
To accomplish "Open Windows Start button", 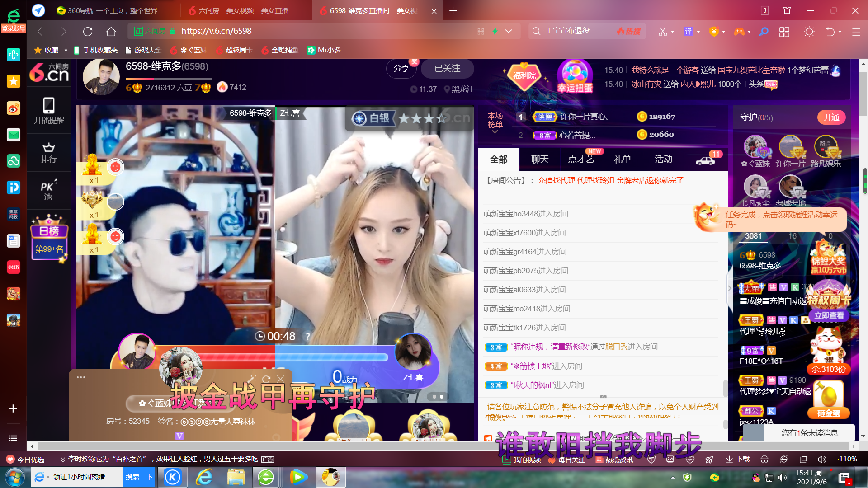I will (14, 477).
